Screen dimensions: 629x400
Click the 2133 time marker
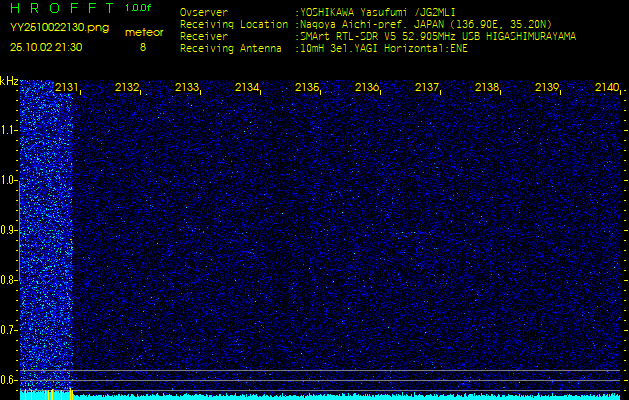[187, 88]
